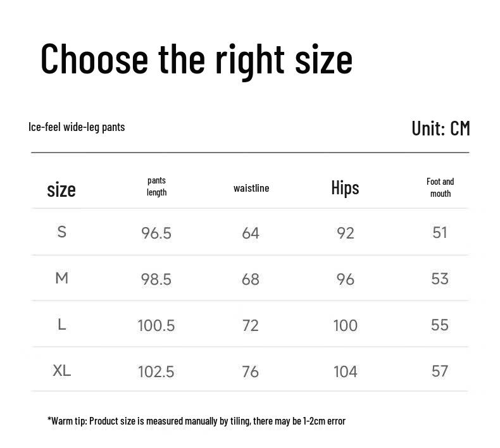This screenshot has height=448, width=500.
Task: Click the 57 foot and mouth value
Action: click(440, 371)
